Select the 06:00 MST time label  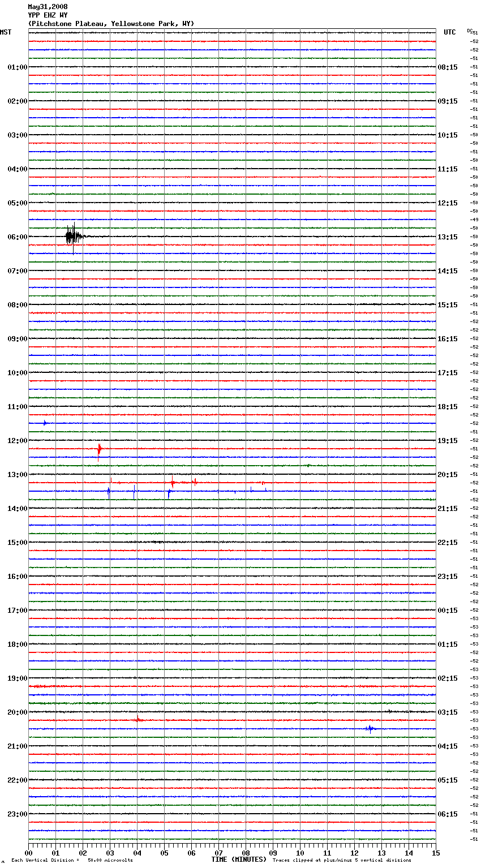click(x=18, y=237)
